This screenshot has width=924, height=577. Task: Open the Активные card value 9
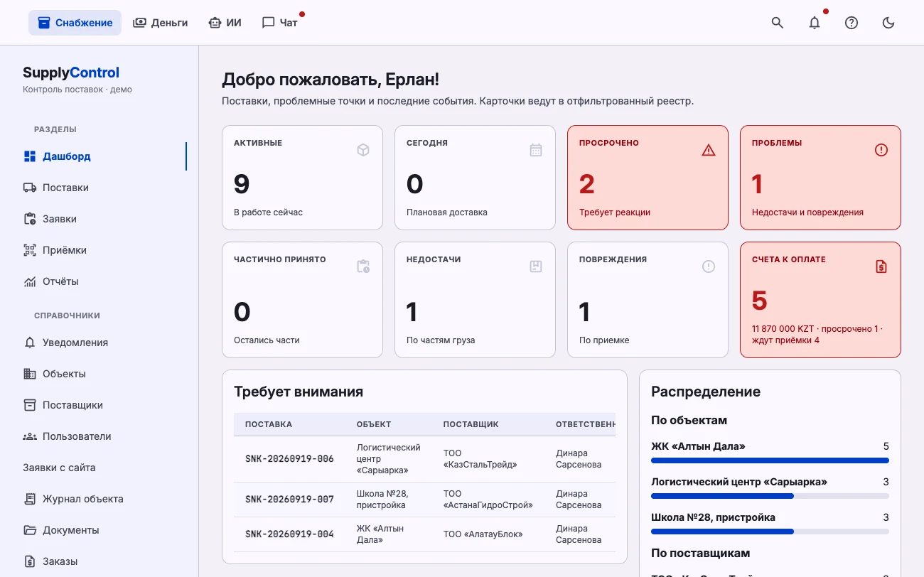[242, 184]
